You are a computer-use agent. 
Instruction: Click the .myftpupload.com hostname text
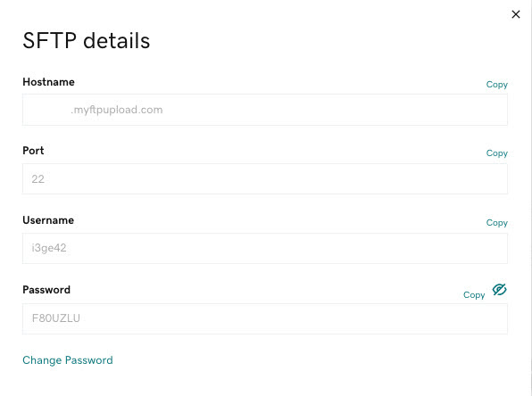117,110
